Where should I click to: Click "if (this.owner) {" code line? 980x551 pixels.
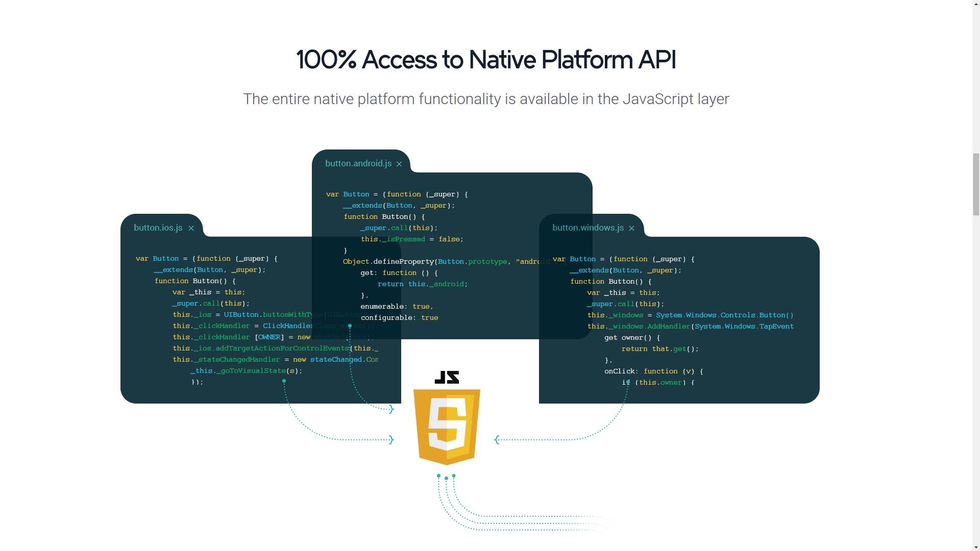click(658, 383)
